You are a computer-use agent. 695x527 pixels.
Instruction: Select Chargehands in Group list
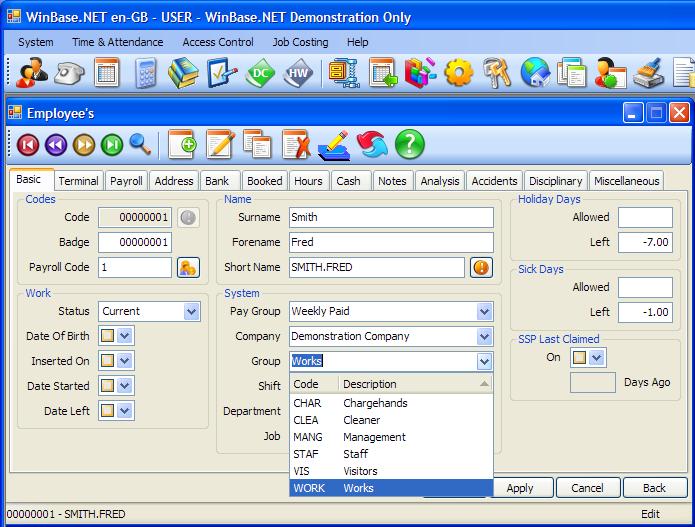[x=391, y=403]
